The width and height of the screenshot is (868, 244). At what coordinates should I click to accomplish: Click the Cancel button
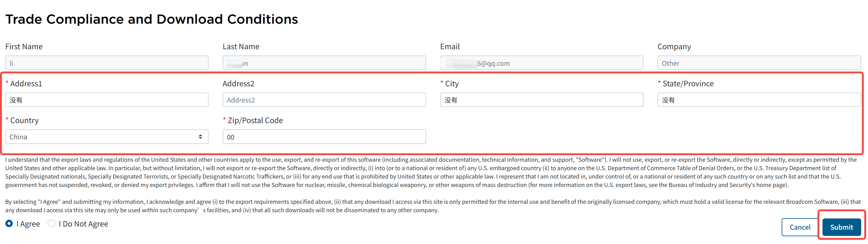pos(800,227)
